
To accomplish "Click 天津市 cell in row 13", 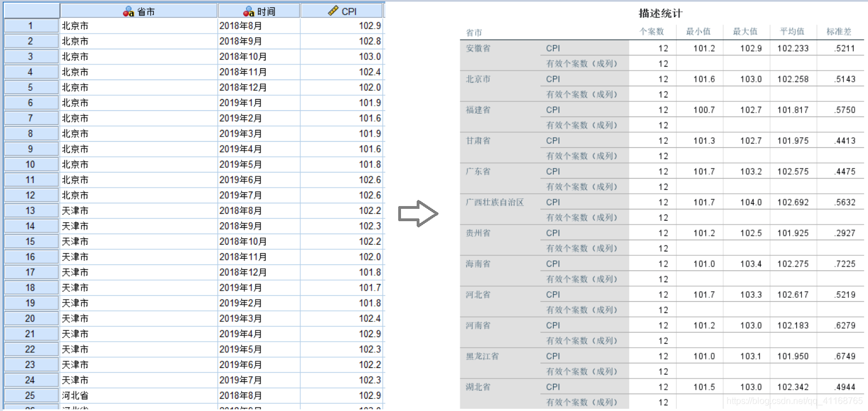I will [139, 211].
